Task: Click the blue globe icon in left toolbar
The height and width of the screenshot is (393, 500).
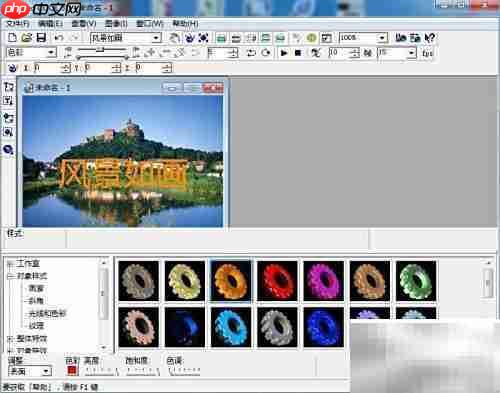Action: [8, 150]
